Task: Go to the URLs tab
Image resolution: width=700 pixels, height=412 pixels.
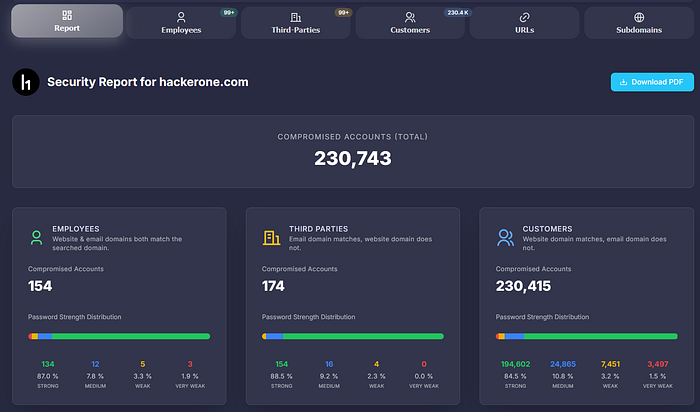Action: point(524,23)
